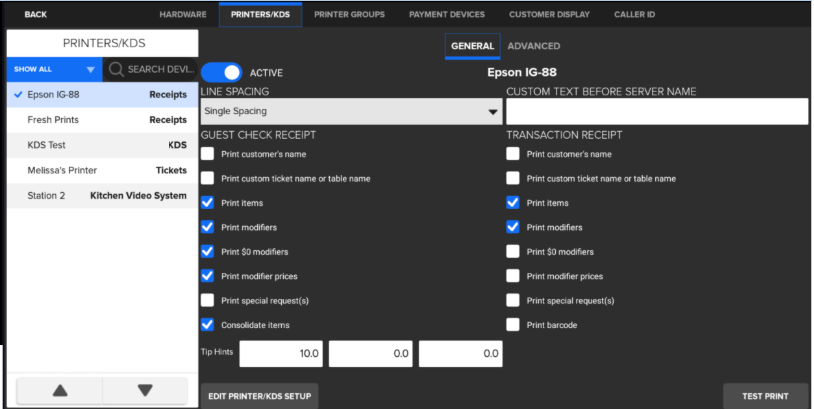The height and width of the screenshot is (409, 814).
Task: Click the search magnifier icon in device list
Action: click(116, 69)
